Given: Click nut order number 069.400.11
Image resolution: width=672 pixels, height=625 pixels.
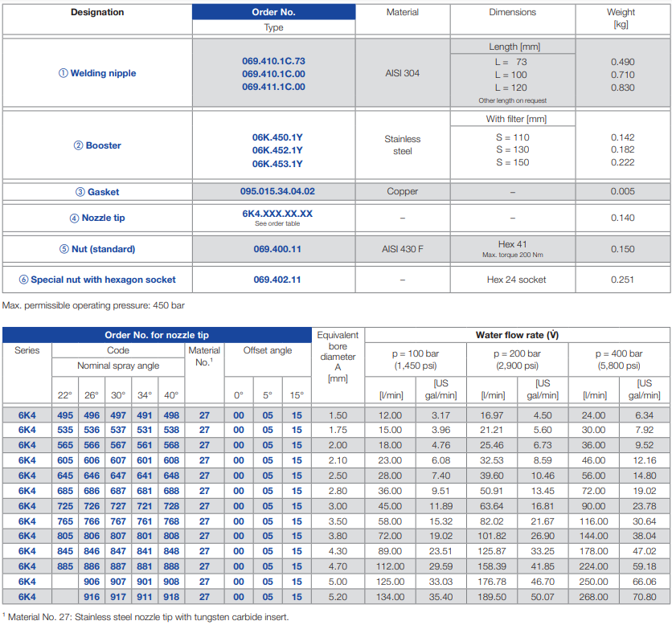Looking at the screenshot, I should [277, 249].
